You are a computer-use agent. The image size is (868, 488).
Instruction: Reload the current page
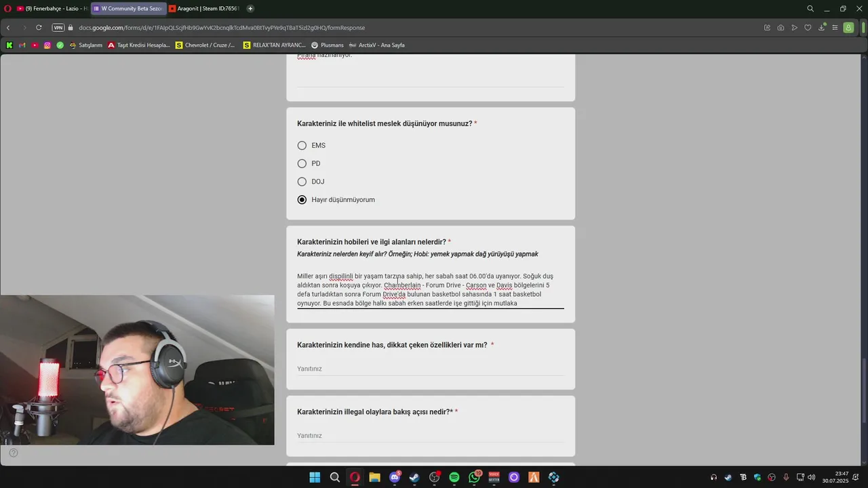(39, 28)
